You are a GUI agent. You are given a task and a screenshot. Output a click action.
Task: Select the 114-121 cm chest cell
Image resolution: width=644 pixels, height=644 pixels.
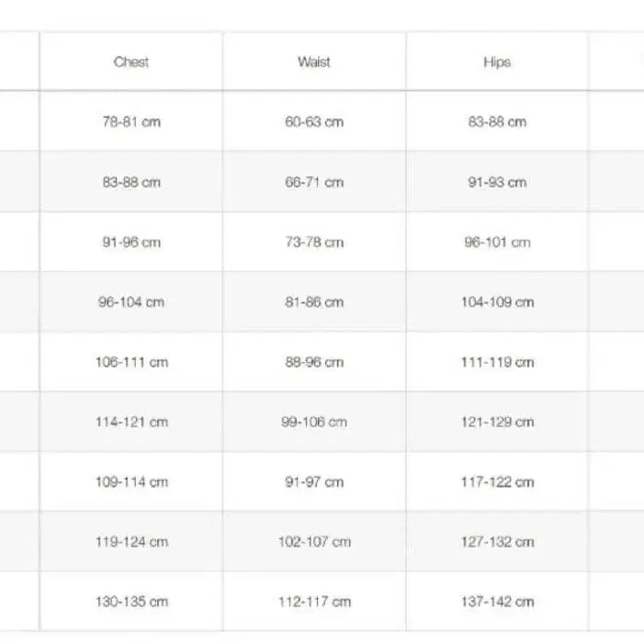pos(131,423)
